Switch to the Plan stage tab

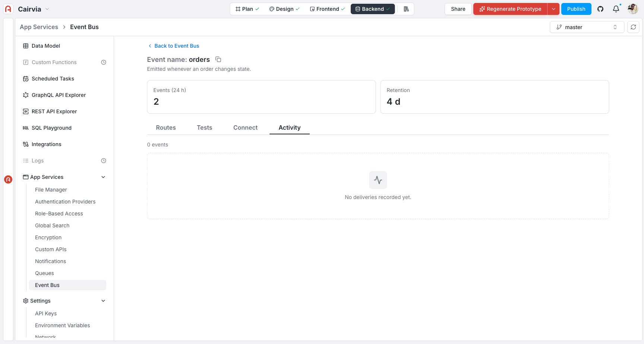click(x=247, y=9)
